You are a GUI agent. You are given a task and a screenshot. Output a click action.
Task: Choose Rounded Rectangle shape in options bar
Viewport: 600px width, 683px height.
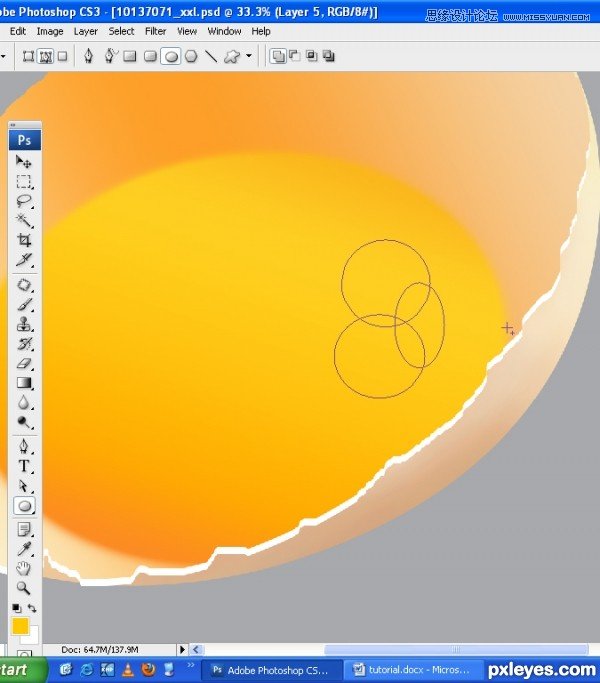pyautogui.click(x=150, y=56)
